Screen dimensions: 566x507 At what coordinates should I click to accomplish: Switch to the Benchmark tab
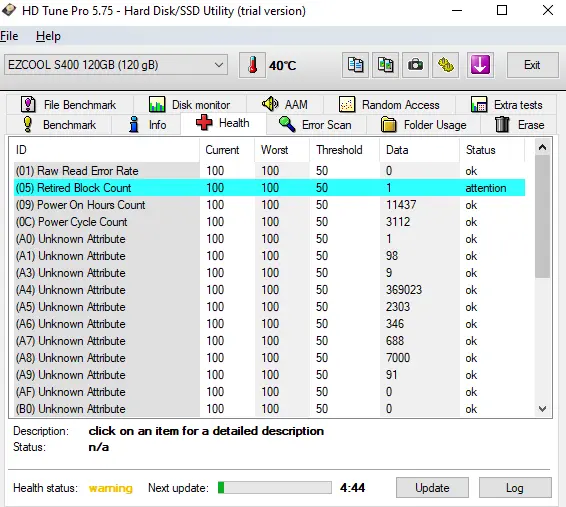59,125
